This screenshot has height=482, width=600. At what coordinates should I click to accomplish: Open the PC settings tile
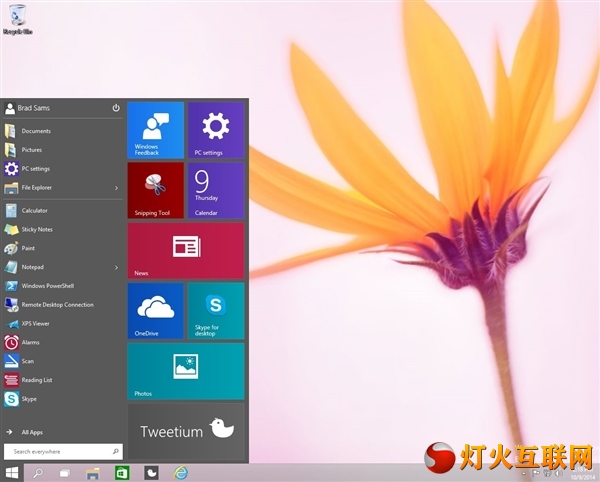(x=216, y=130)
